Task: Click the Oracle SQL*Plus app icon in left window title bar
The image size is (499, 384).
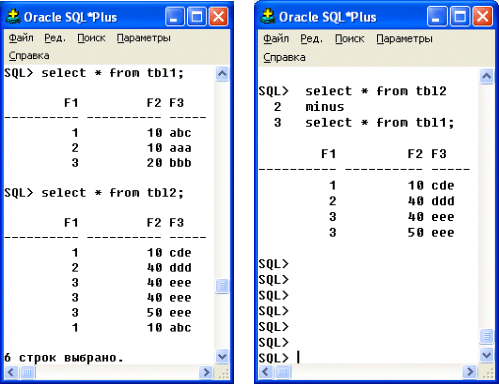Action: pos(13,17)
